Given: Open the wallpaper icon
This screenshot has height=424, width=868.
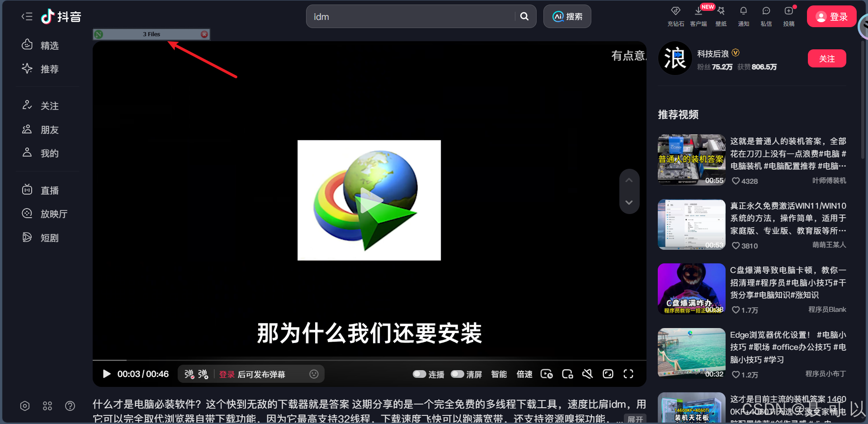Looking at the screenshot, I should [x=721, y=16].
